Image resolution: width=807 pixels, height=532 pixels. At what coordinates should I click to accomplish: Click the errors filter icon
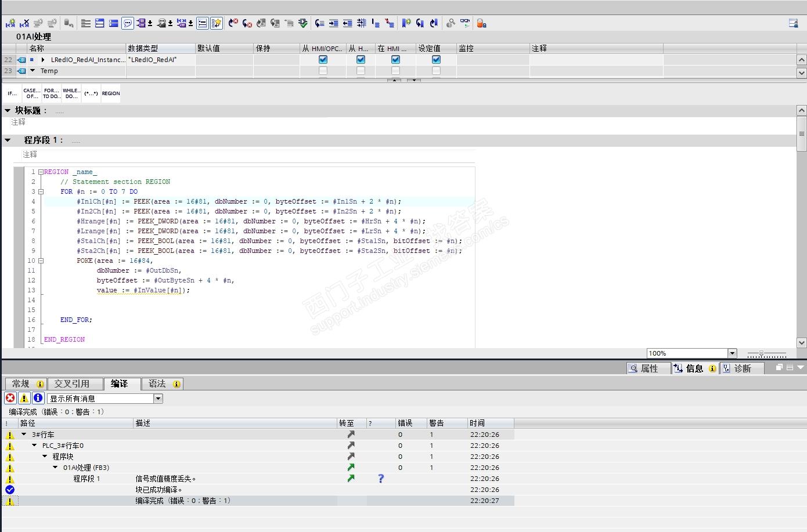point(10,398)
